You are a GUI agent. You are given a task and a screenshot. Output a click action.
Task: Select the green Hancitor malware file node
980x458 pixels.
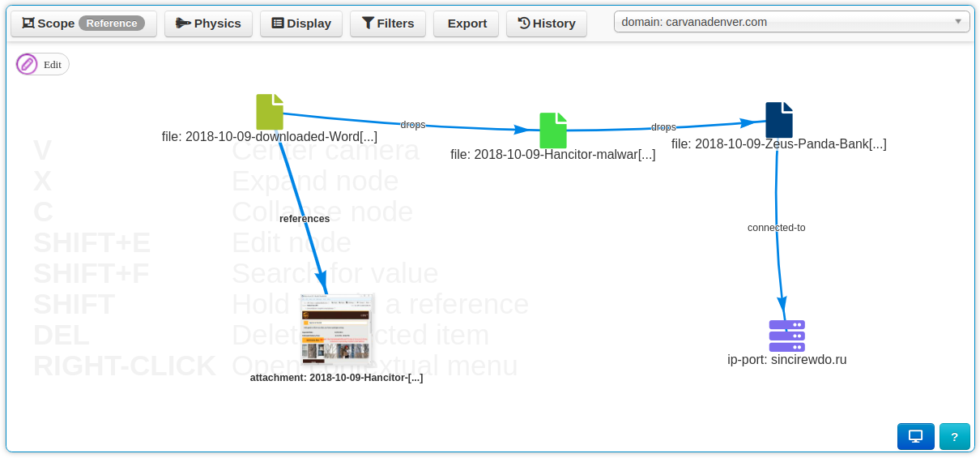pyautogui.click(x=553, y=131)
